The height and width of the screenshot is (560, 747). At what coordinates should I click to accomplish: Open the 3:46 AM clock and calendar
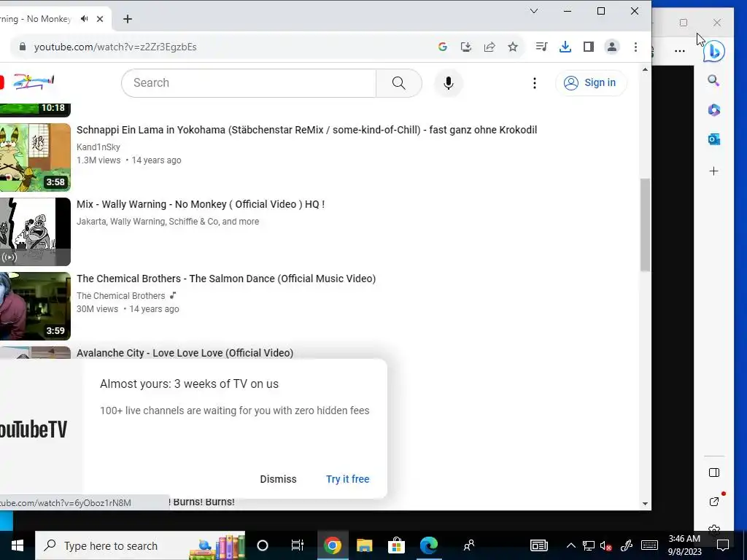[684, 545]
